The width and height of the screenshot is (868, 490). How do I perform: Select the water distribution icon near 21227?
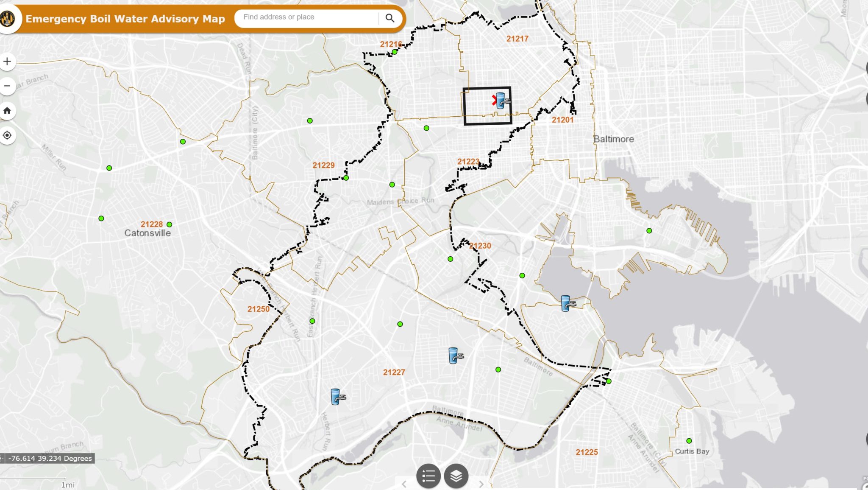(x=455, y=356)
